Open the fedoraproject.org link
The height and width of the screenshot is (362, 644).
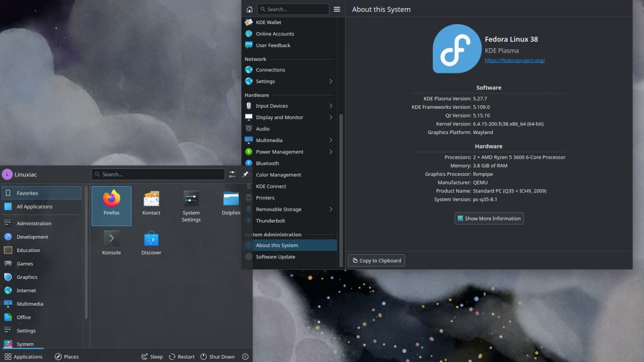(515, 61)
